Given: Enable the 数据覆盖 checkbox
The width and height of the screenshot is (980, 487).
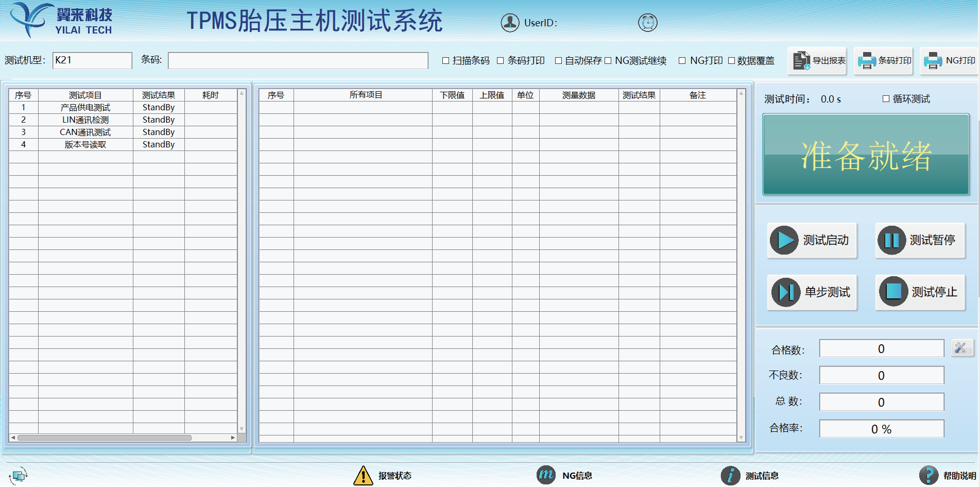Looking at the screenshot, I should (731, 61).
